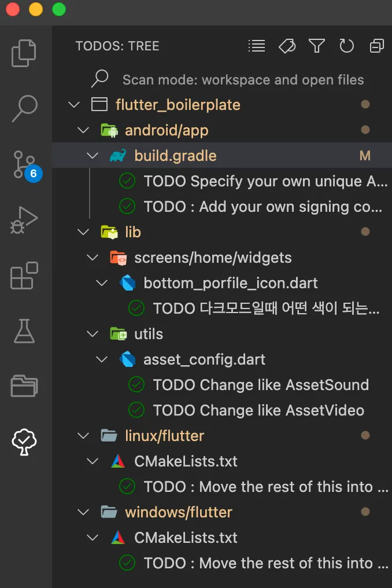Click the filter funnel icon
Viewport: 392px width, 588px height.
(316, 46)
